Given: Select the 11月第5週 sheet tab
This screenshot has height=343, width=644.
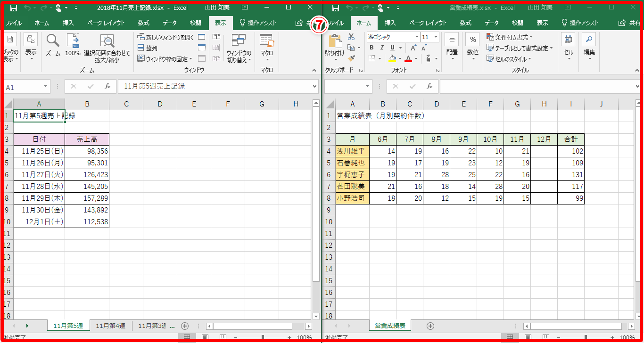Looking at the screenshot, I should 68,326.
